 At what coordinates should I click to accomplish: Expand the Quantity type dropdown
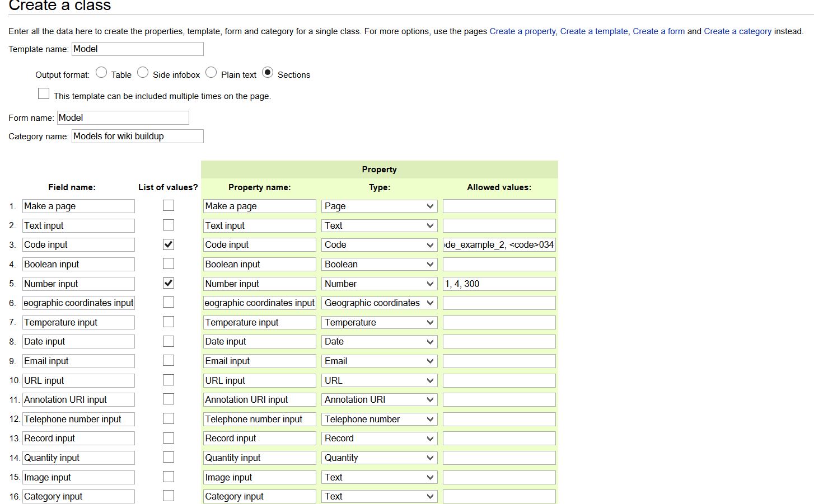pyautogui.click(x=379, y=458)
